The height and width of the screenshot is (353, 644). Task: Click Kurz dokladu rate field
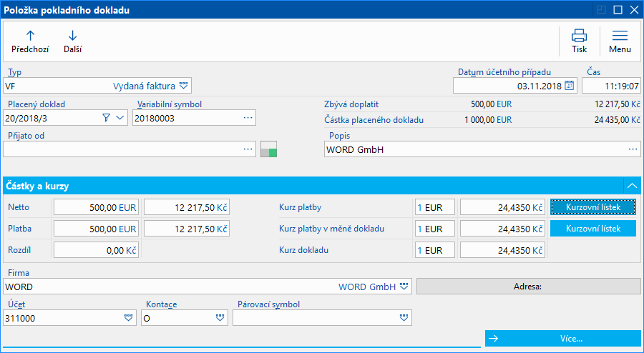pyautogui.click(x=502, y=250)
